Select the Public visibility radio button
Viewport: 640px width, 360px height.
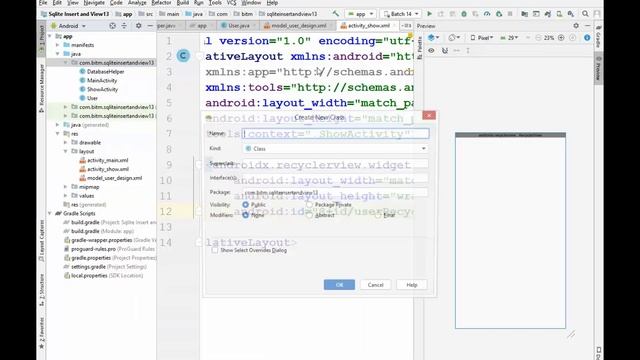pos(245,204)
